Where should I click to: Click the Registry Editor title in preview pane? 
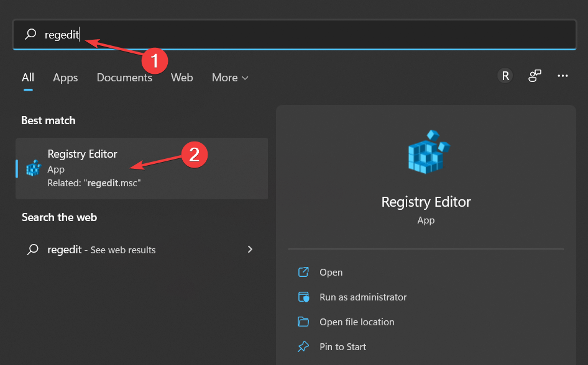click(426, 202)
